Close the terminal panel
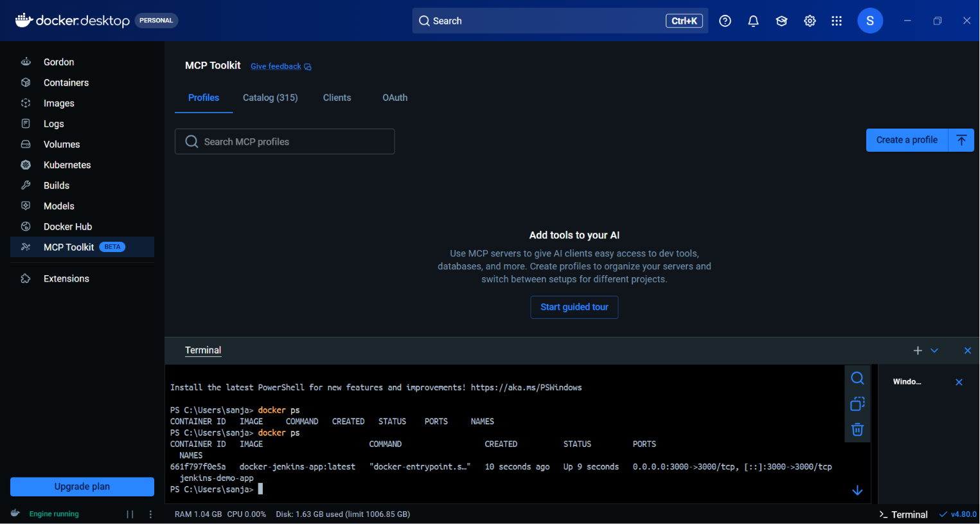 pyautogui.click(x=967, y=350)
